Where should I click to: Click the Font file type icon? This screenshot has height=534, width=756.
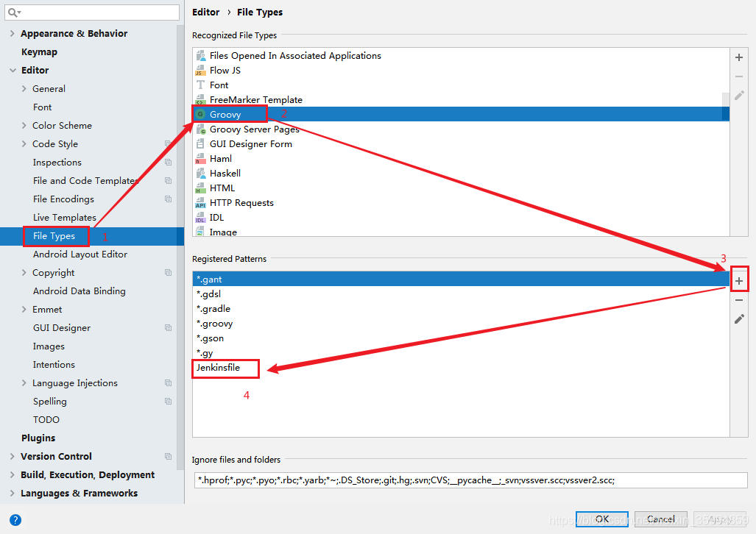click(x=200, y=85)
